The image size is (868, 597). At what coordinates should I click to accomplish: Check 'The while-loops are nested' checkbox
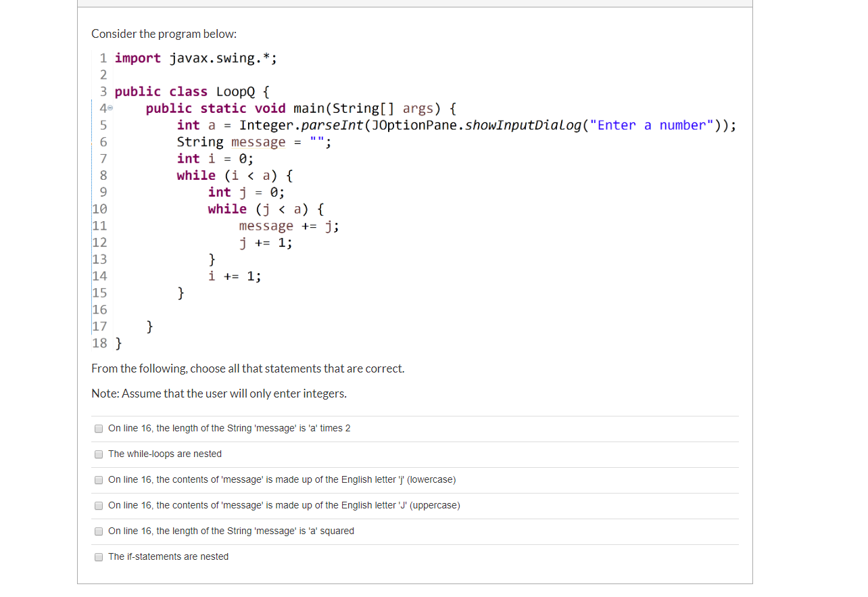pyautogui.click(x=99, y=454)
